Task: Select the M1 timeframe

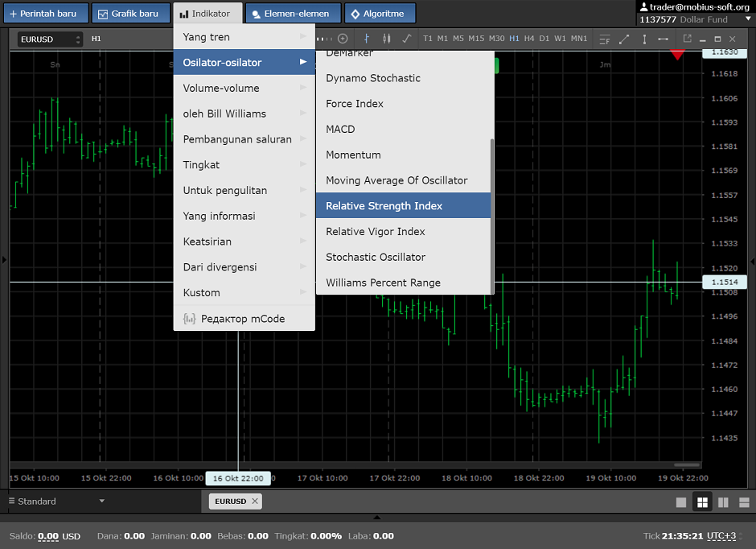Action: click(x=442, y=39)
